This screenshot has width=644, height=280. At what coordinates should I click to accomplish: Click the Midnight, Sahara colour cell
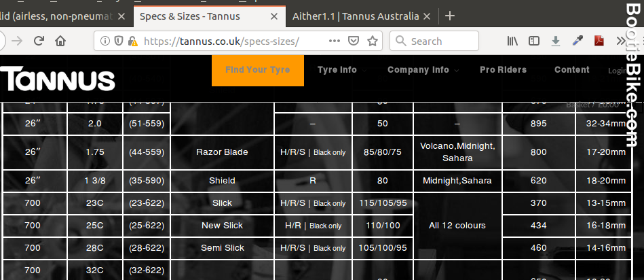click(457, 181)
